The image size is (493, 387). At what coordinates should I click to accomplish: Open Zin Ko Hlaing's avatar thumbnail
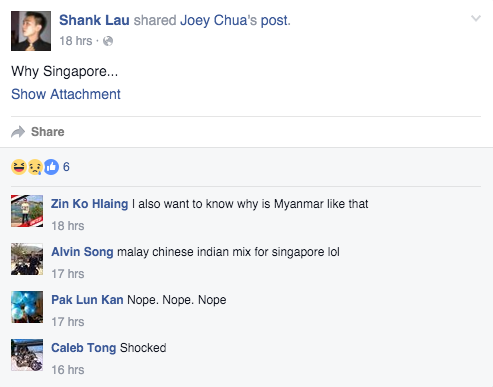[27, 211]
